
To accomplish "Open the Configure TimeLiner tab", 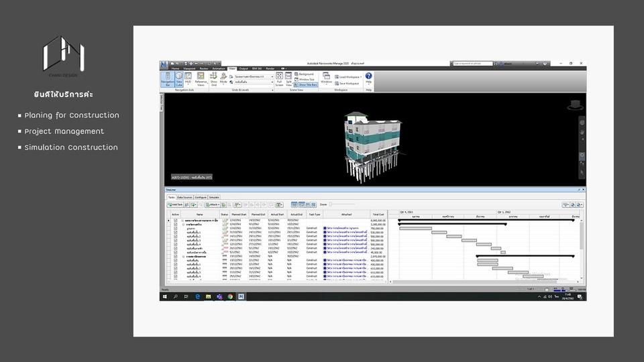I will click(201, 197).
